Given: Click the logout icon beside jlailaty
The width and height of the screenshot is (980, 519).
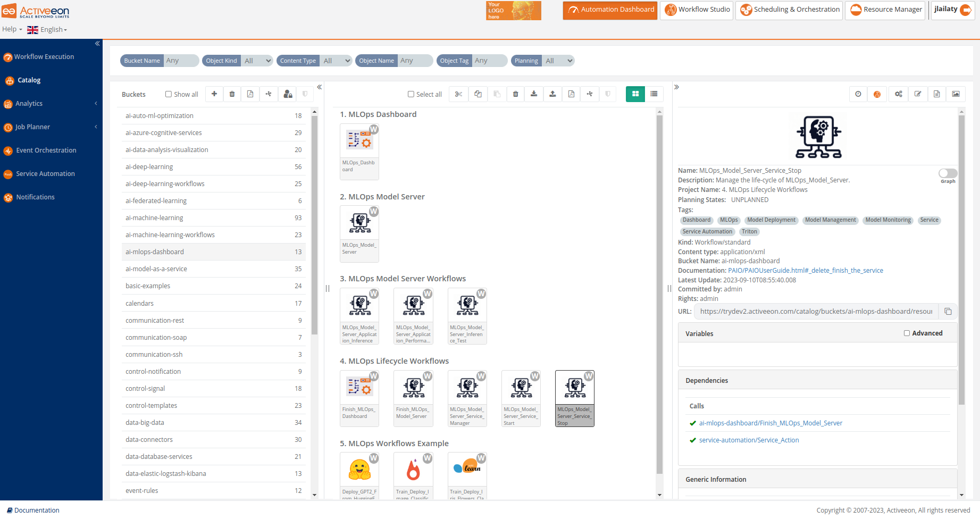Looking at the screenshot, I should coord(966,10).
